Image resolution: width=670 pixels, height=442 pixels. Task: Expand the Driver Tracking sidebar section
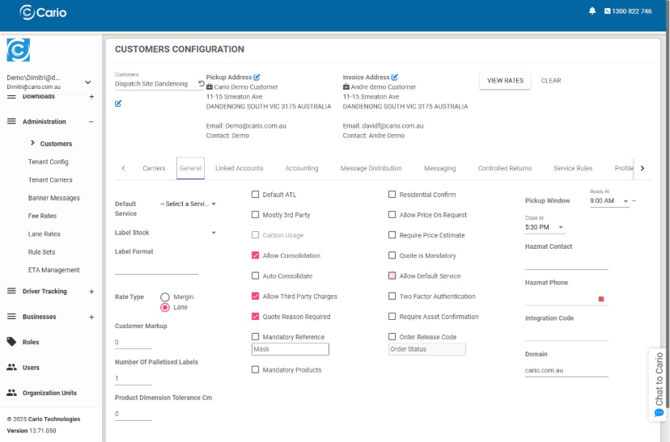pyautogui.click(x=91, y=291)
